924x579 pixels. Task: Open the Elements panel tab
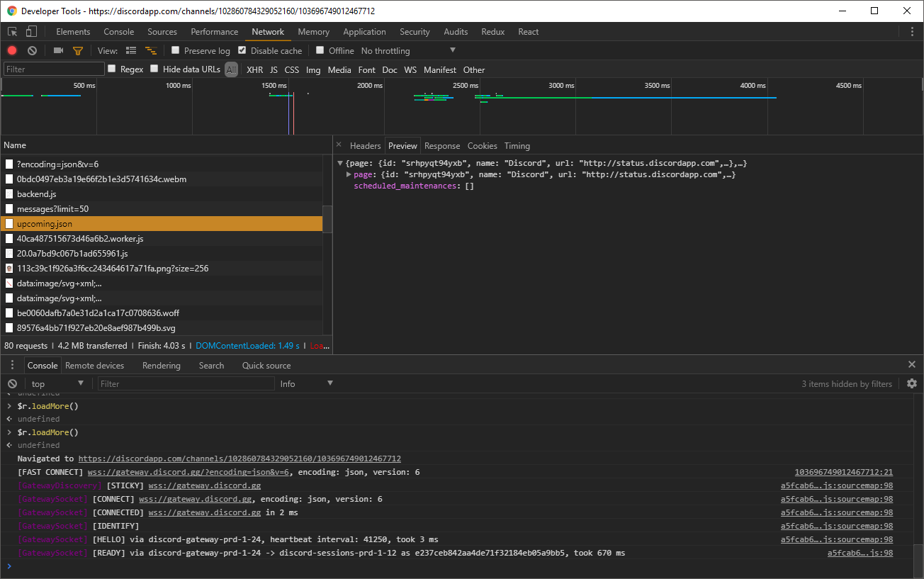point(73,32)
